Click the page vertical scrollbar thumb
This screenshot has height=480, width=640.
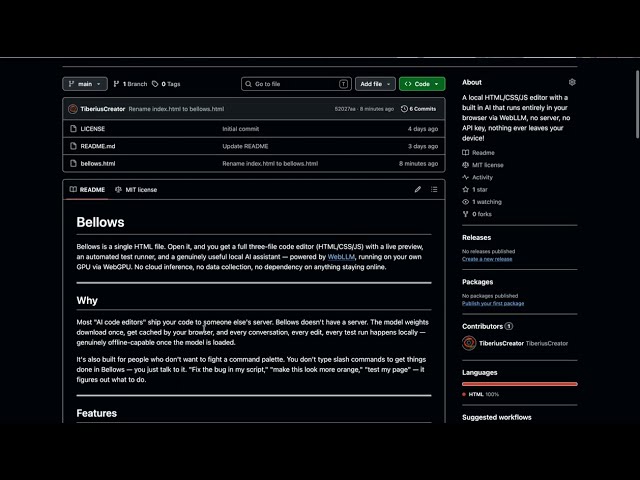637,104
